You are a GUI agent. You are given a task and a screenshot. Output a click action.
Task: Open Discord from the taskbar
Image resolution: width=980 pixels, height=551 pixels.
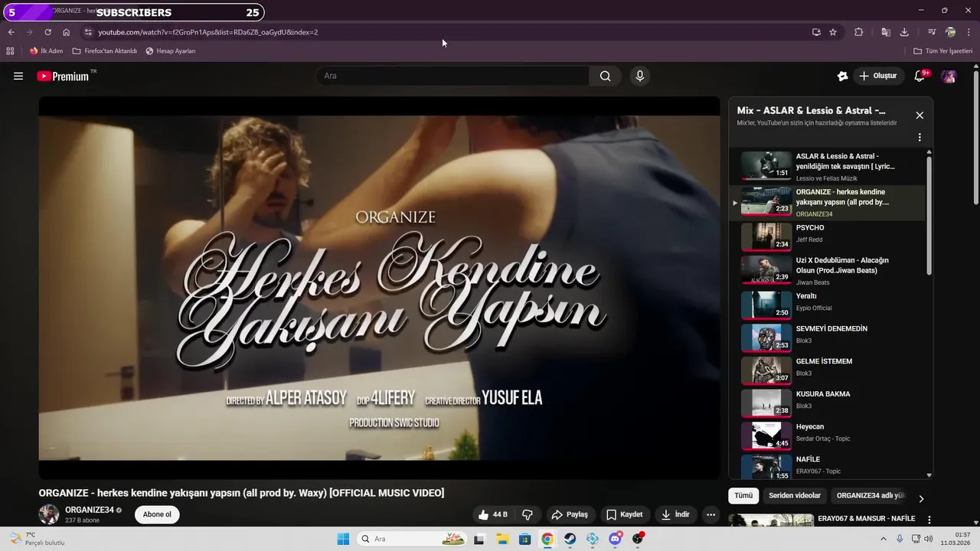[x=615, y=539]
